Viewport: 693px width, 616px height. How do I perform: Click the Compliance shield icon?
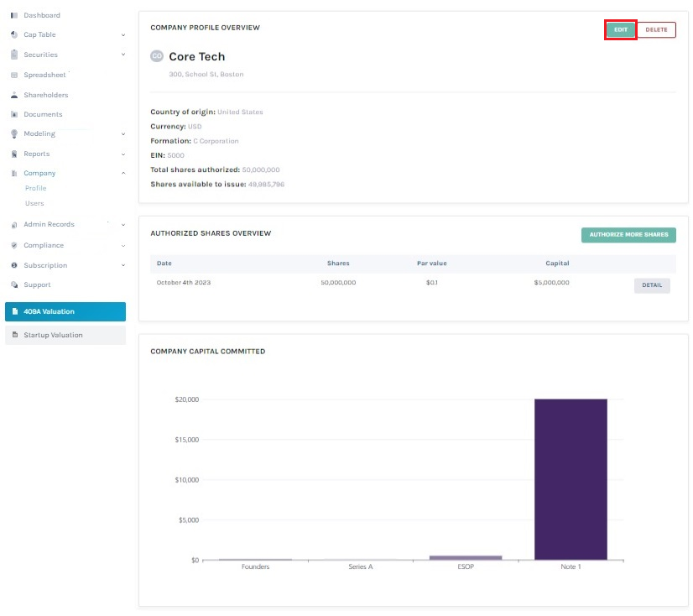tap(14, 245)
